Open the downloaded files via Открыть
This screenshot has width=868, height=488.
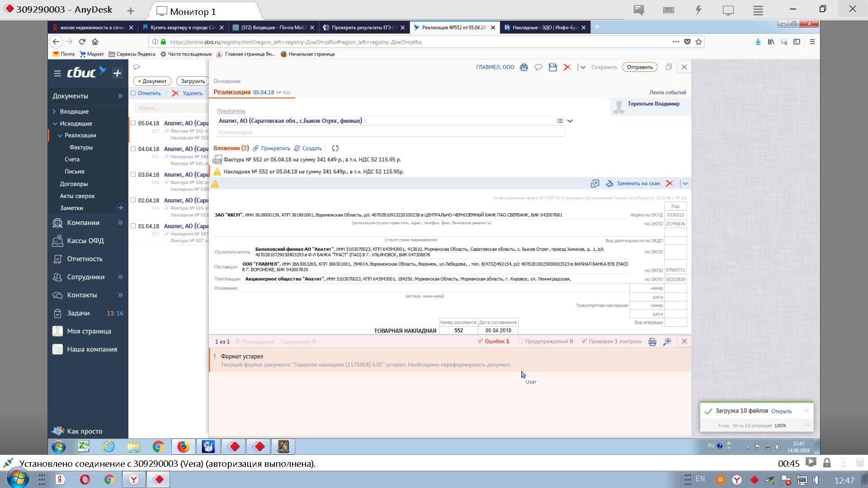click(x=781, y=411)
